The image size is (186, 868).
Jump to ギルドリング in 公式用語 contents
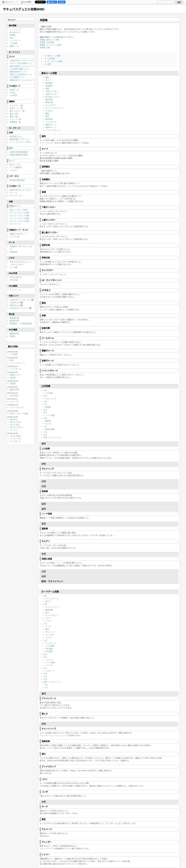click(51, 399)
